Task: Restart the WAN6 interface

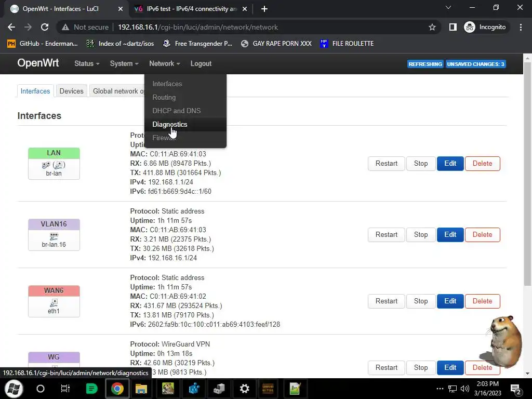Action: click(x=386, y=301)
